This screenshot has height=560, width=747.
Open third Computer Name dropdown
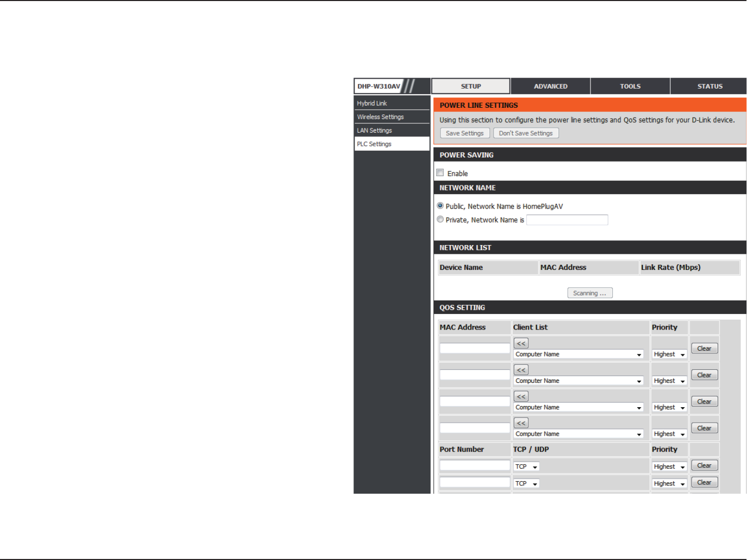tap(579, 407)
